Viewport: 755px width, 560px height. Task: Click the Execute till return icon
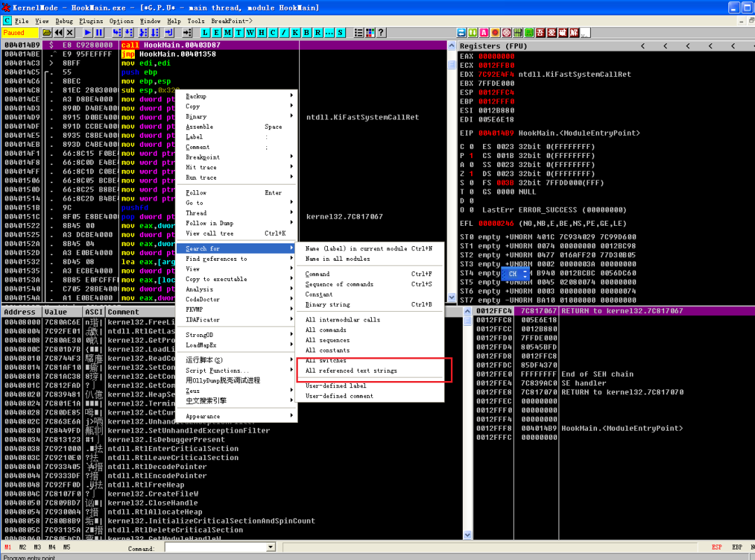pyautogui.click(x=169, y=33)
